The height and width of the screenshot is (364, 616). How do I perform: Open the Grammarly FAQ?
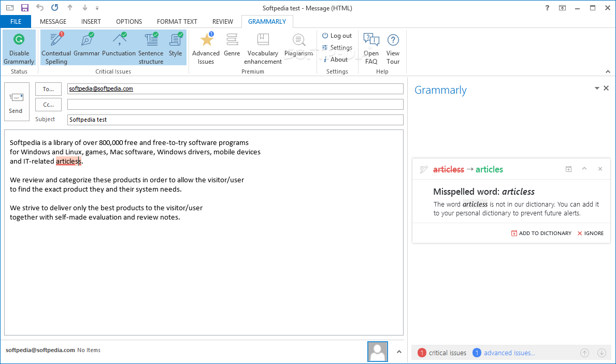click(x=371, y=48)
